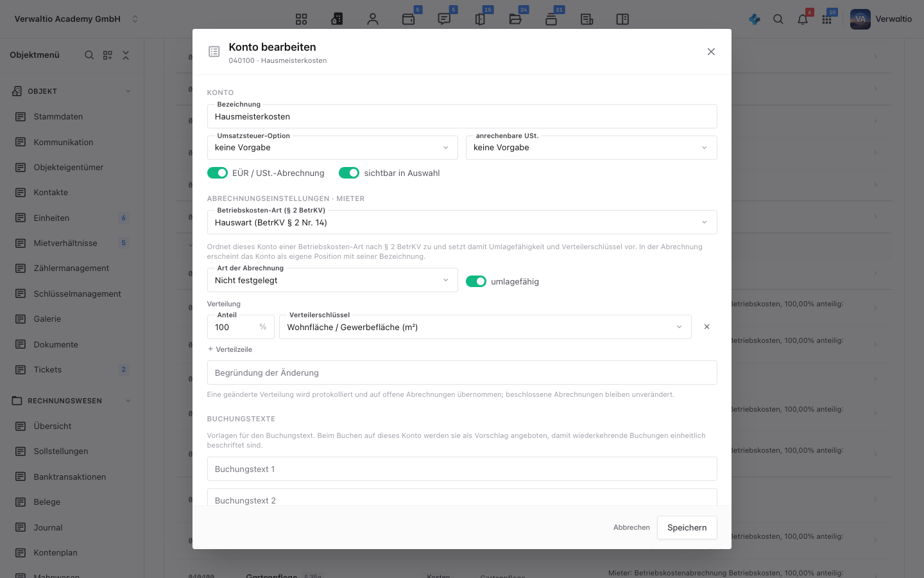Click the building objects icon in top bar
924x578 pixels.
point(337,19)
